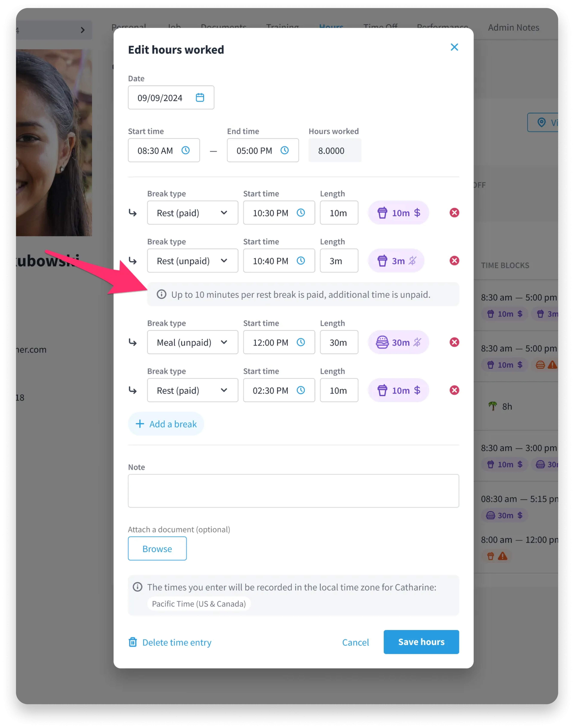
Task: Click the employee profile photo
Action: click(x=54, y=143)
